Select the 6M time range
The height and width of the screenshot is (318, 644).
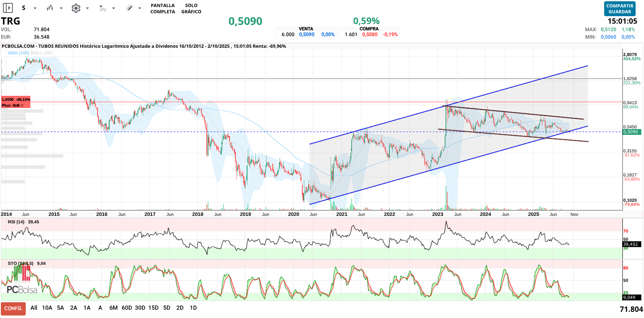point(113,308)
